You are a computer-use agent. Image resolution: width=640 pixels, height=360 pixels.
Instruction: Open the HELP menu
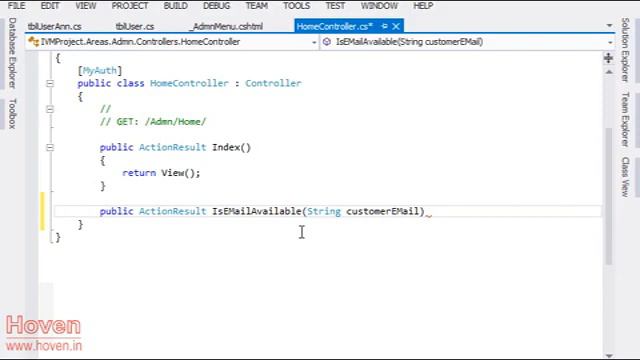pyautogui.click(x=423, y=6)
